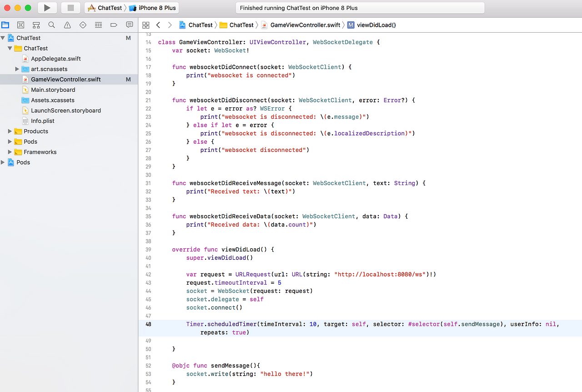Click 'request.timeoutInterval = 5' line
Viewport: 582px width, 392px height.
coord(234,282)
